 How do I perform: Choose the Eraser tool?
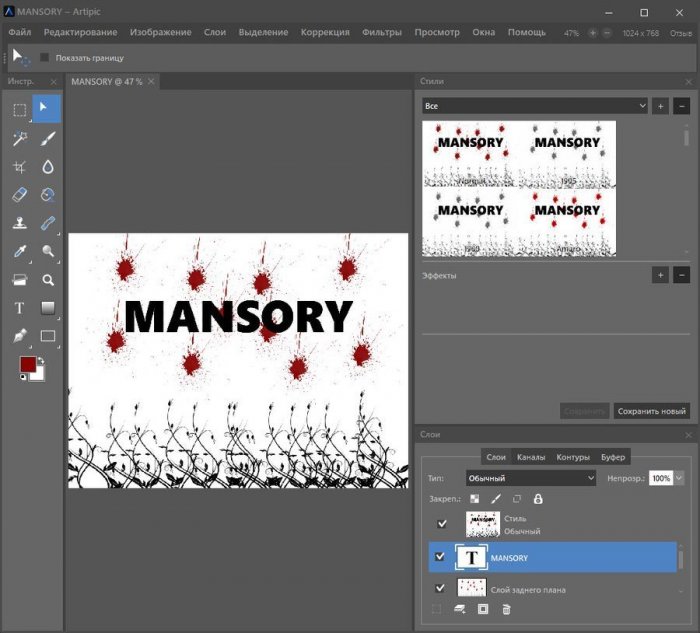point(19,195)
